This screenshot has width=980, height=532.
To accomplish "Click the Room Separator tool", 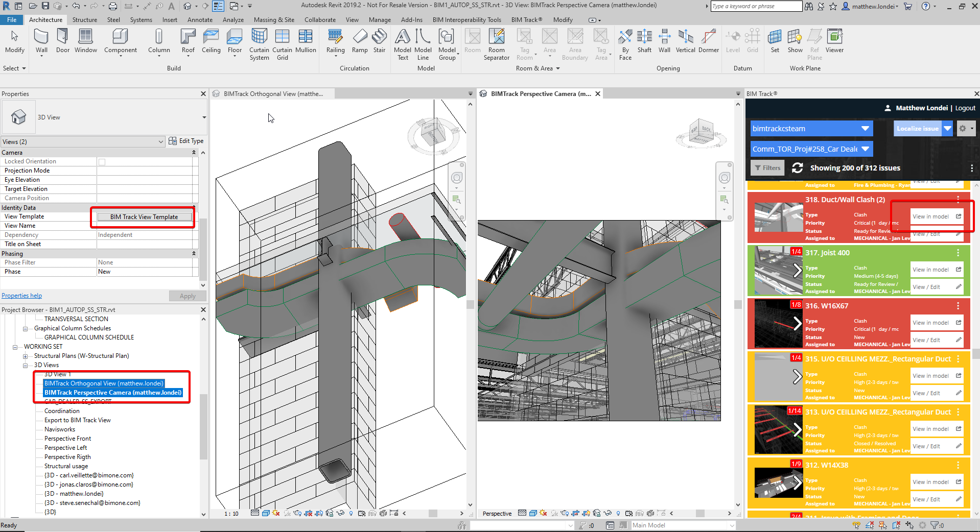I will point(497,44).
